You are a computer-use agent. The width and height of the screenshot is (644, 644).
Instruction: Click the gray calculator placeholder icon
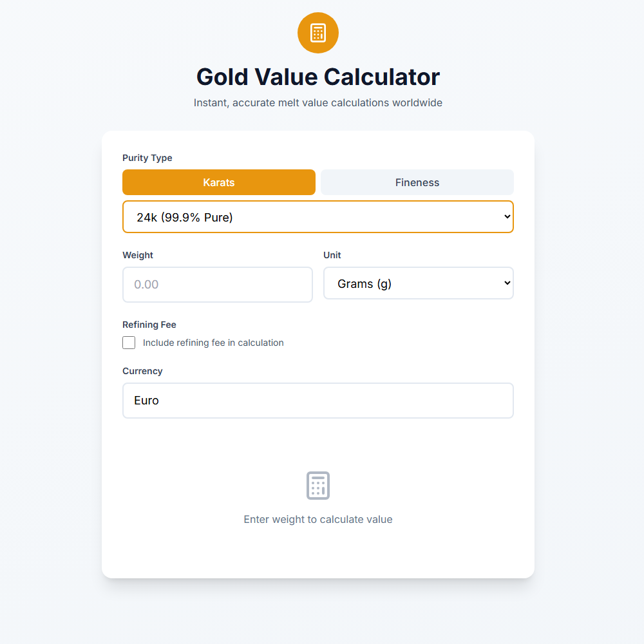[317, 486]
